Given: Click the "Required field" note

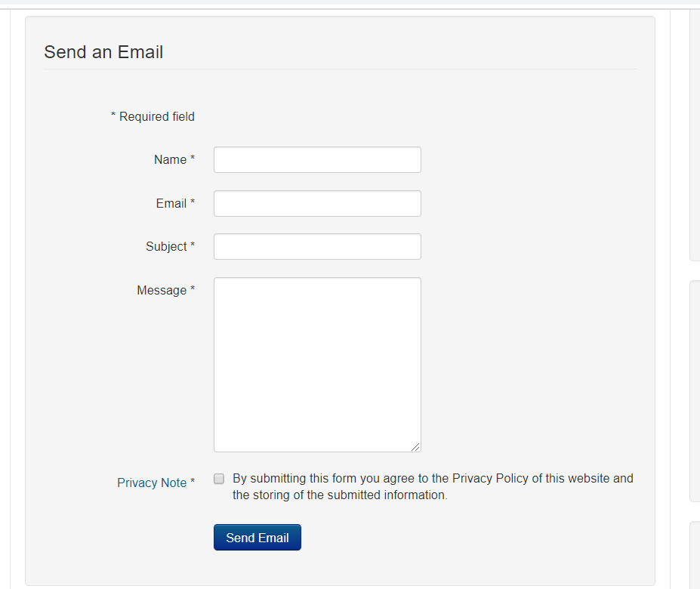Looking at the screenshot, I should pos(156,117).
